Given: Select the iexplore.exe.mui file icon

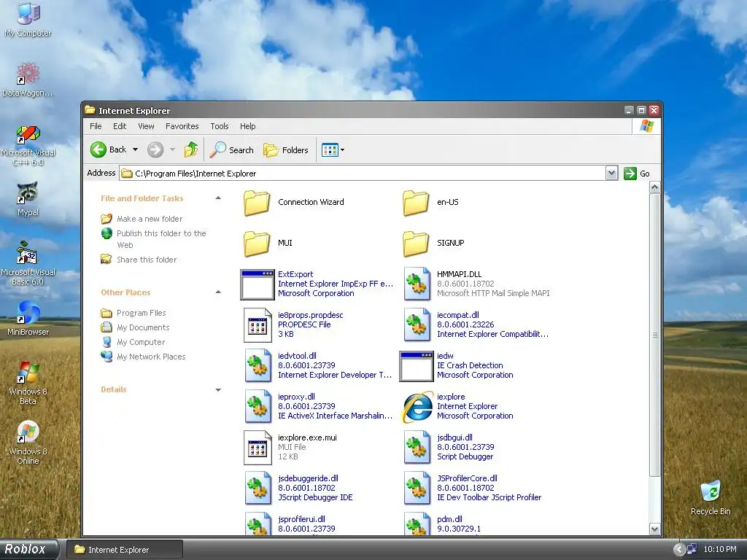Looking at the screenshot, I should click(258, 448).
